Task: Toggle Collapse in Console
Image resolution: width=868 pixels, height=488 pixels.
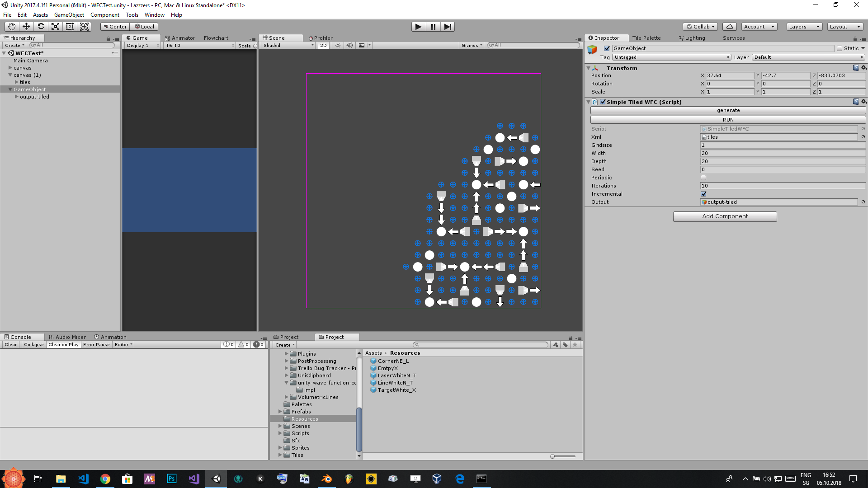Action: pyautogui.click(x=34, y=344)
